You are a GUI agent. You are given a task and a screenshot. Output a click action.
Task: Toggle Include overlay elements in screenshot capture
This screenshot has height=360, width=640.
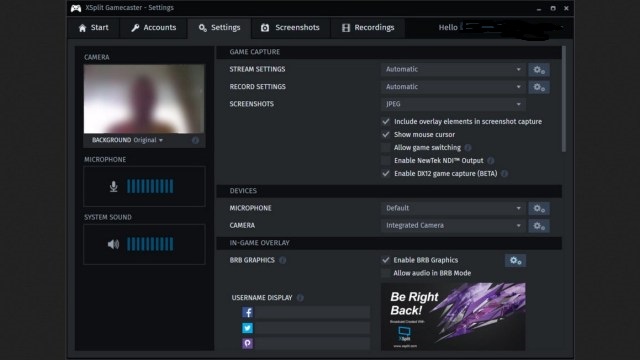click(385, 122)
